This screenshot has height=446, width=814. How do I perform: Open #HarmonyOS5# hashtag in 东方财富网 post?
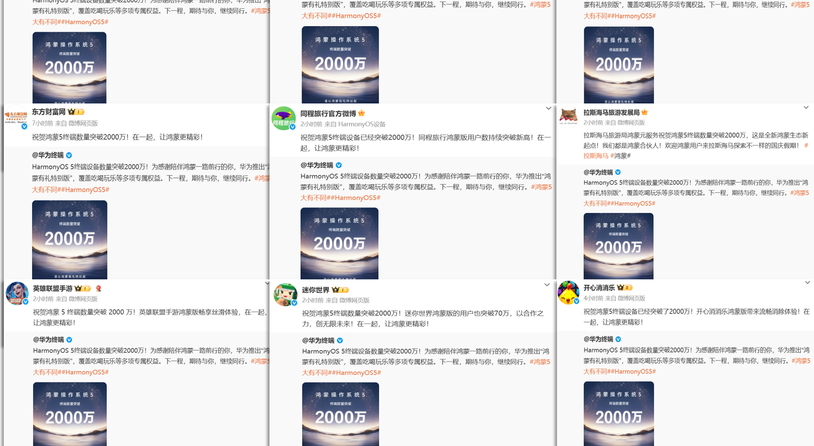83,190
